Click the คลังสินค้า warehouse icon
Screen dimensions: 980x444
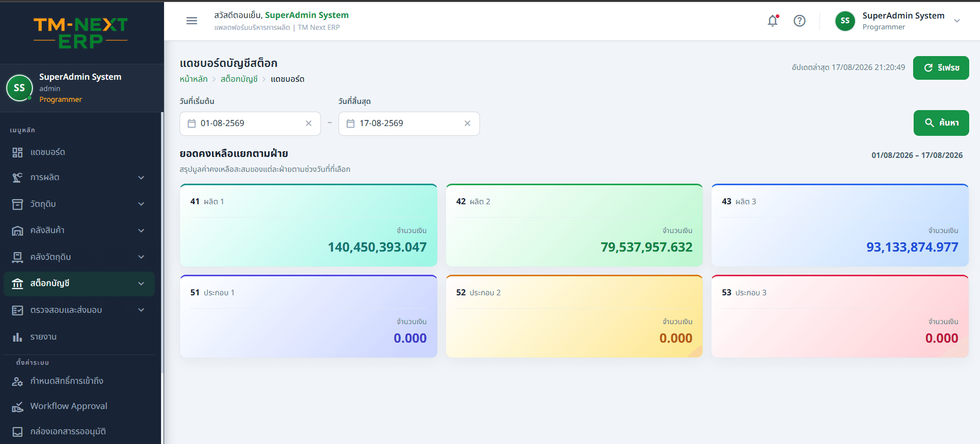click(17, 230)
